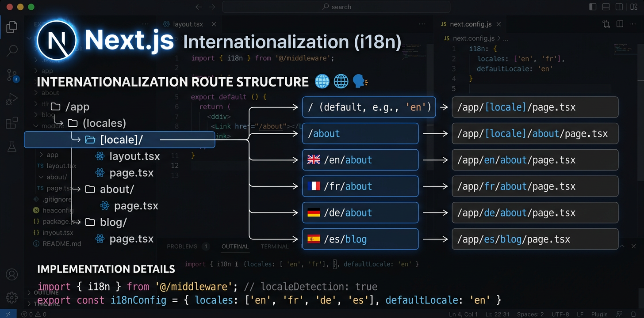Open the Extensions view icon

click(x=12, y=123)
